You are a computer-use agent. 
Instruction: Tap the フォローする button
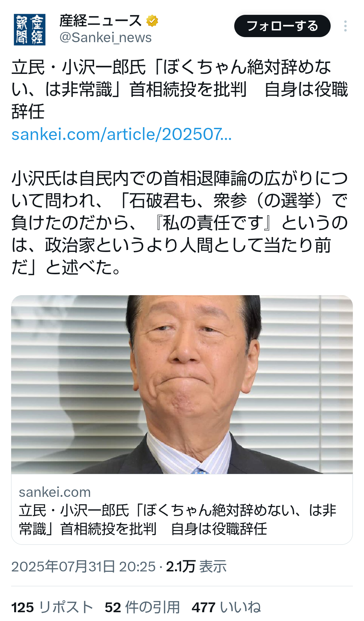(x=282, y=26)
